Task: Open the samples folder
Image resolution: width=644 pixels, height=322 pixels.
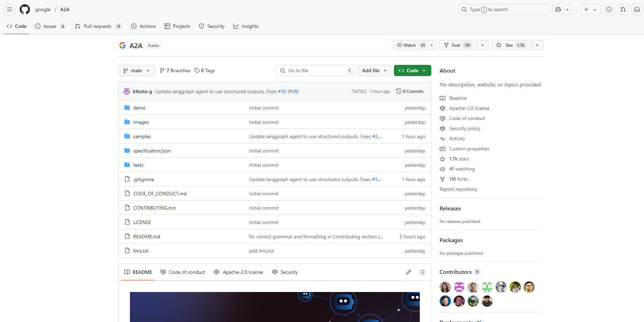Action: pyautogui.click(x=142, y=136)
